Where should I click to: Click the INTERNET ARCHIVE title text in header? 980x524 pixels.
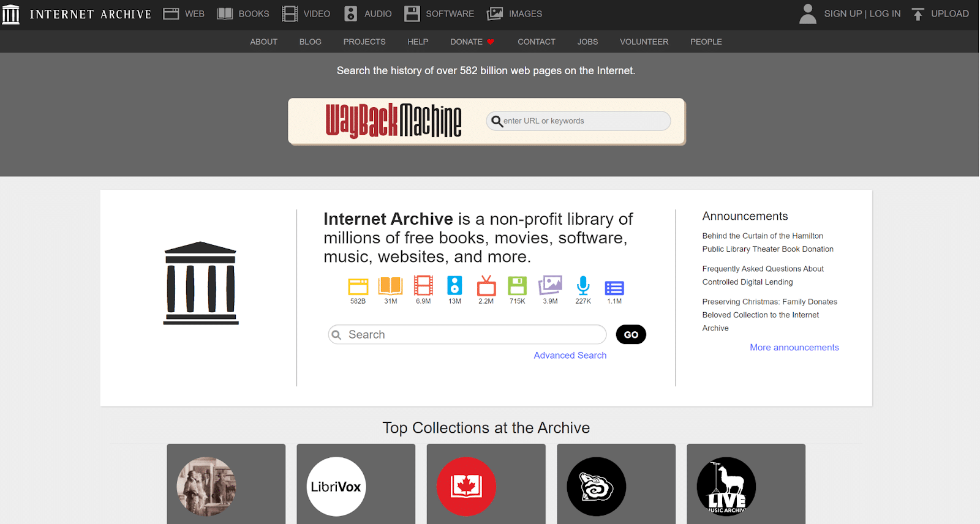(91, 14)
